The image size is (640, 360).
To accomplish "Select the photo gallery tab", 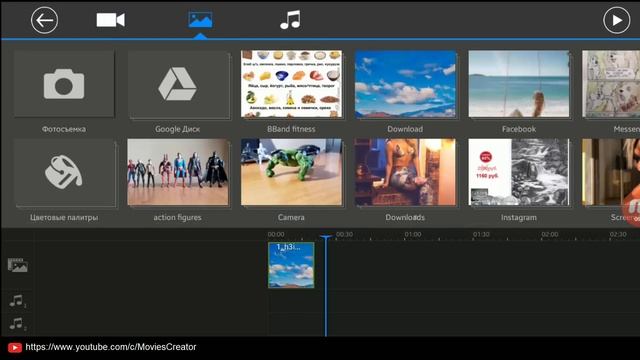I will tap(200, 20).
